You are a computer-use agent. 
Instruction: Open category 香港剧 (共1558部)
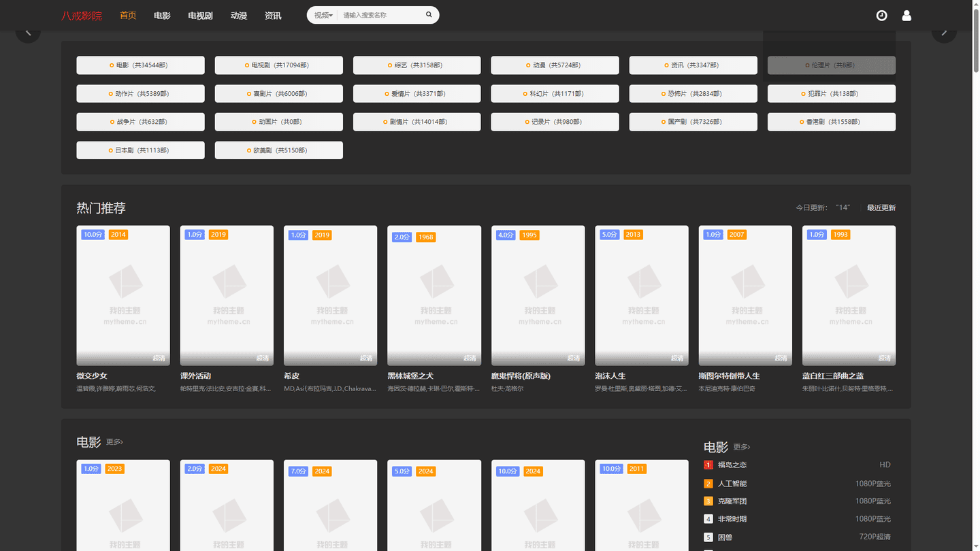coord(832,122)
